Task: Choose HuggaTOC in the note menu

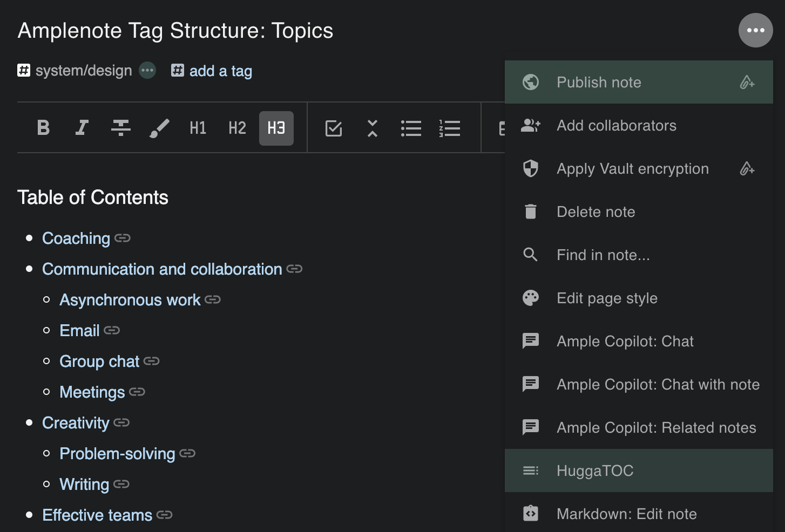Action: (x=595, y=470)
